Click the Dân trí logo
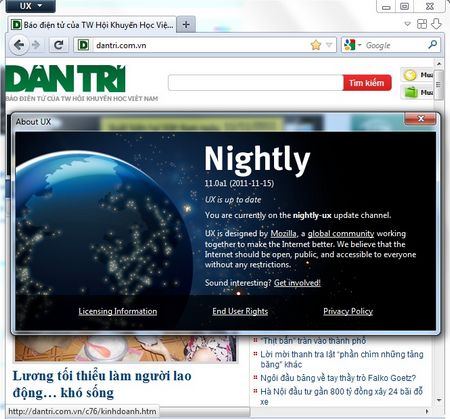Viewport: 450px width, 419px height. tap(66, 79)
